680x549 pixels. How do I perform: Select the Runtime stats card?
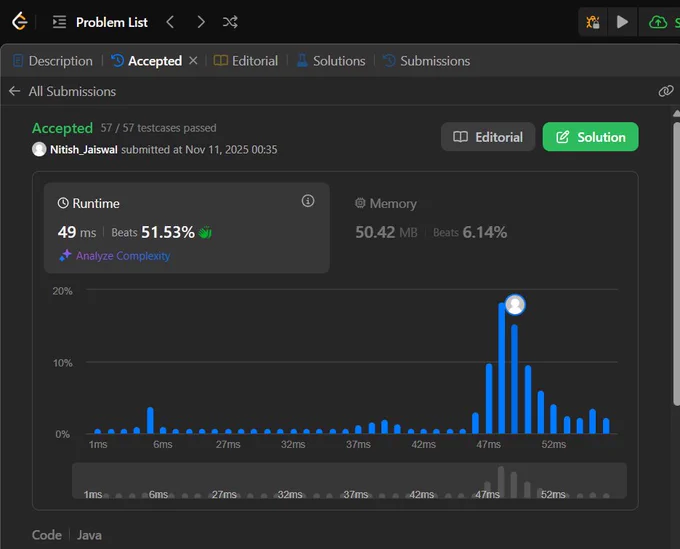pyautogui.click(x=186, y=228)
